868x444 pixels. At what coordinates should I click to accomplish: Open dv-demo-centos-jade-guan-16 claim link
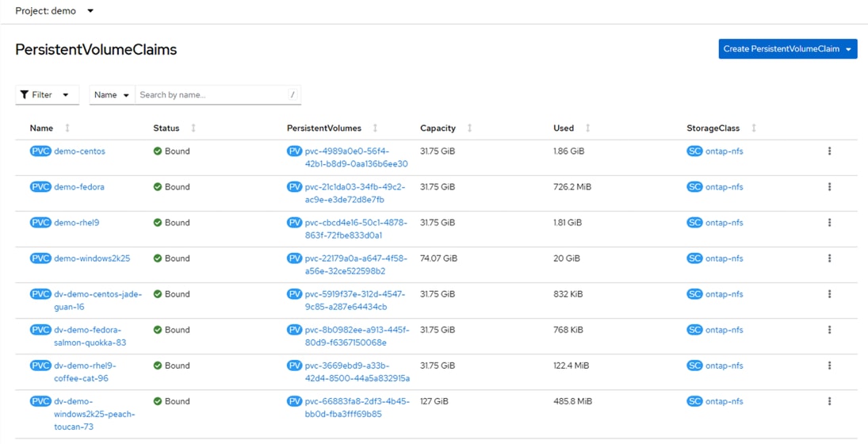click(x=98, y=300)
